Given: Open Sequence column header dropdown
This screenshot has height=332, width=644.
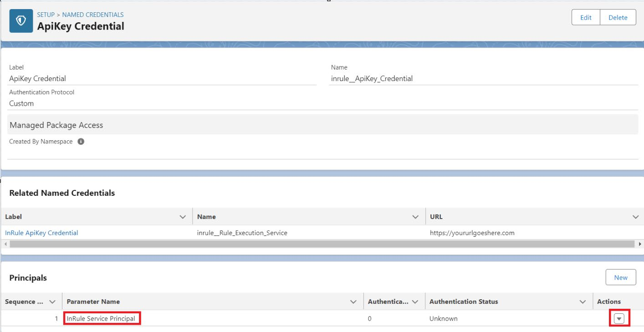Looking at the screenshot, I should (x=52, y=301).
